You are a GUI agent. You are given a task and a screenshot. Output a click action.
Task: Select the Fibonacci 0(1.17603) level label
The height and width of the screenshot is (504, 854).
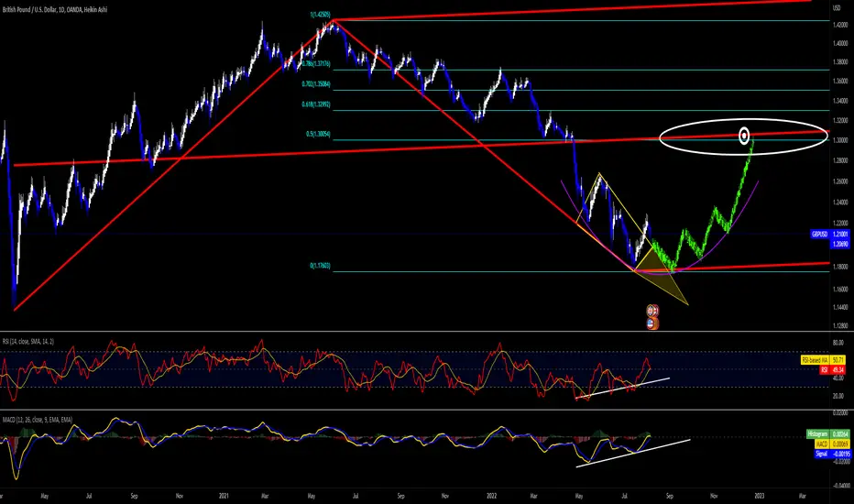click(321, 266)
